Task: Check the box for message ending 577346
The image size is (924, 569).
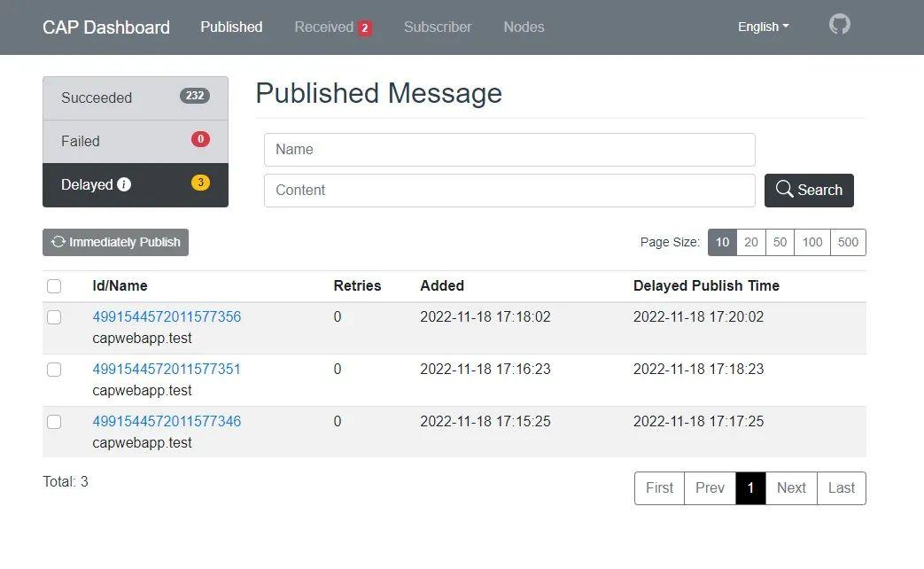Action: pyautogui.click(x=54, y=422)
